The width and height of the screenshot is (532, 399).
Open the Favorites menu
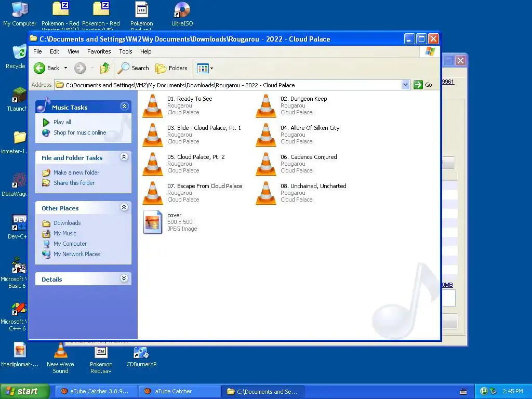point(99,51)
